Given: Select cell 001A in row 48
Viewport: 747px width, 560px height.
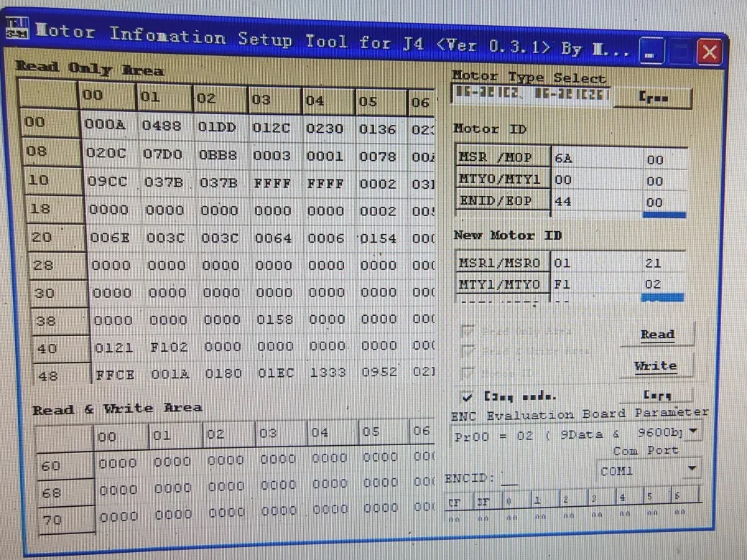Looking at the screenshot, I should [x=173, y=374].
